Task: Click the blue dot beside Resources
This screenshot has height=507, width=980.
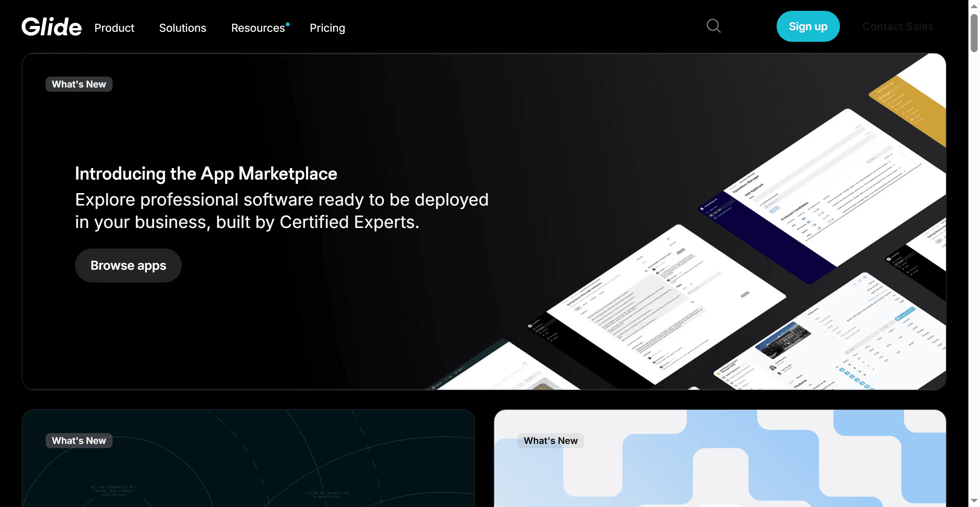Action: (x=288, y=24)
